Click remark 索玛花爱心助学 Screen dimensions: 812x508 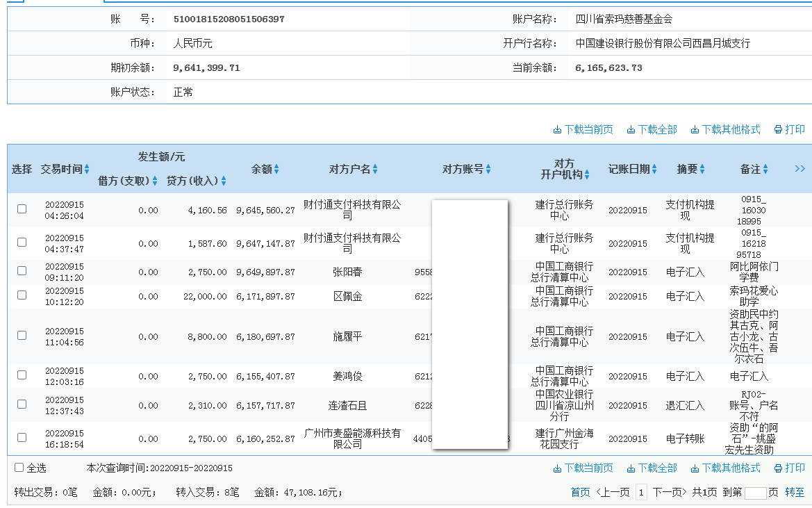pos(754,296)
